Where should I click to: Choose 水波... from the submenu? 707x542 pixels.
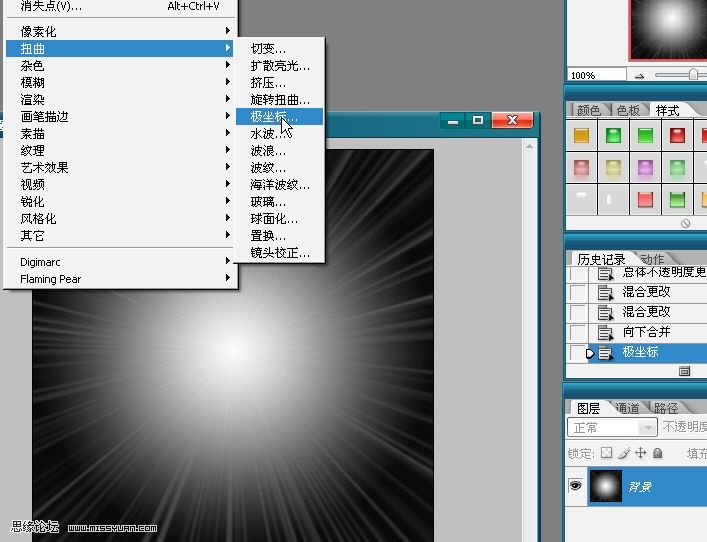coord(280,134)
